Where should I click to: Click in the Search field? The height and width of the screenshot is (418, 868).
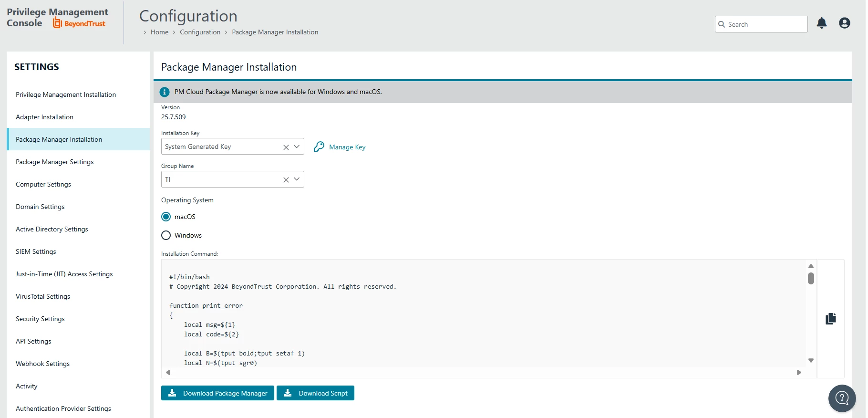coord(761,24)
